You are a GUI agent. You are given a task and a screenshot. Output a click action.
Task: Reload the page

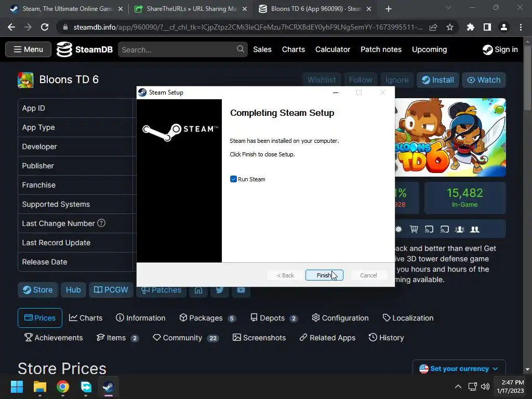click(45, 27)
